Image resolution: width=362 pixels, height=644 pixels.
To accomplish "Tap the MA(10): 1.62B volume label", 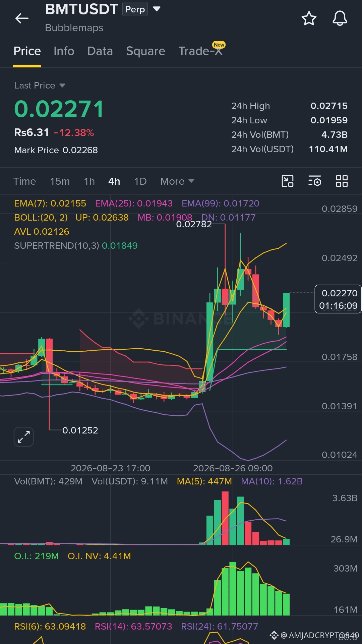I will [272, 481].
